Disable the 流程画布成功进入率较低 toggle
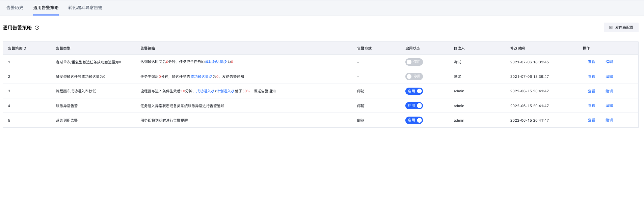 pyautogui.click(x=414, y=91)
